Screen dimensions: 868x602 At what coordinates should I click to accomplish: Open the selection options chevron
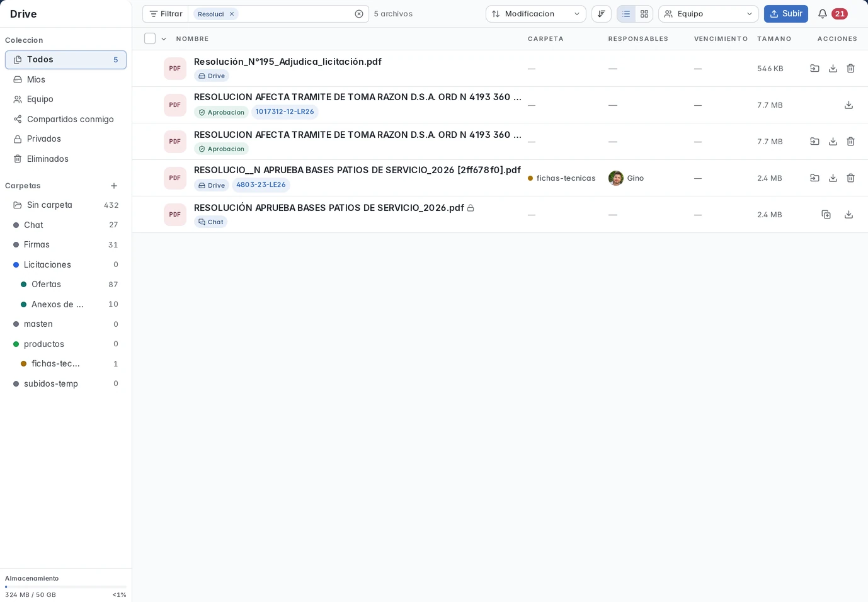(164, 38)
